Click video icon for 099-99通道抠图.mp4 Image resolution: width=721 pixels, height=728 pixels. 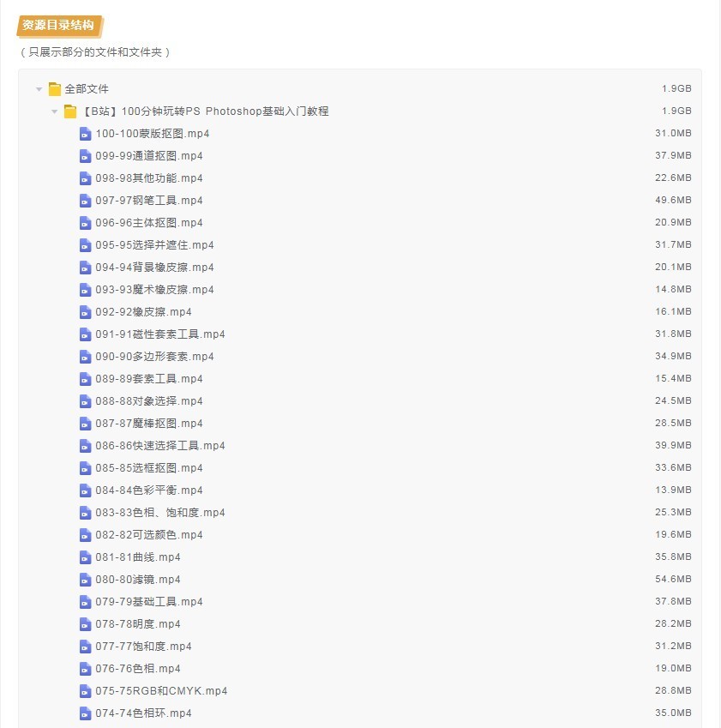click(86, 156)
